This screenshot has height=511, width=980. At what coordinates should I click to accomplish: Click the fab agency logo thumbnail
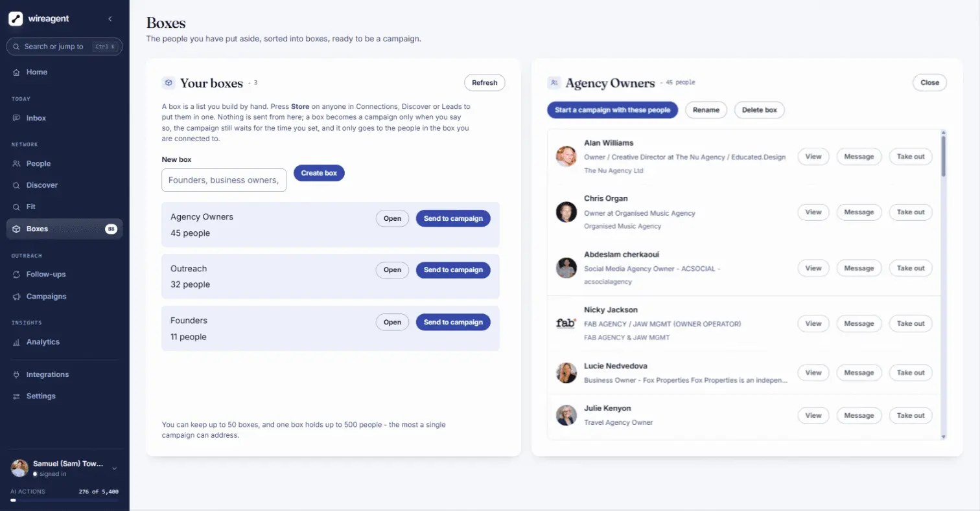pos(566,324)
